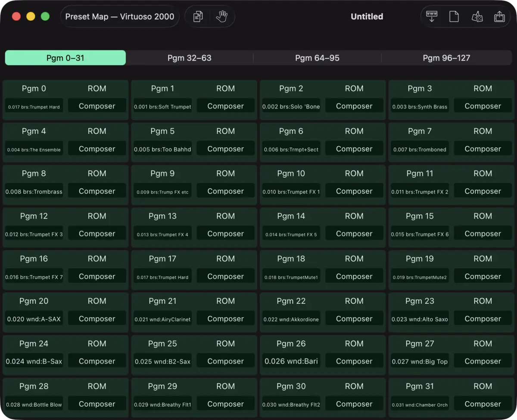This screenshot has width=517, height=420.
Task: Click the share/export icon
Action: pos(499,17)
